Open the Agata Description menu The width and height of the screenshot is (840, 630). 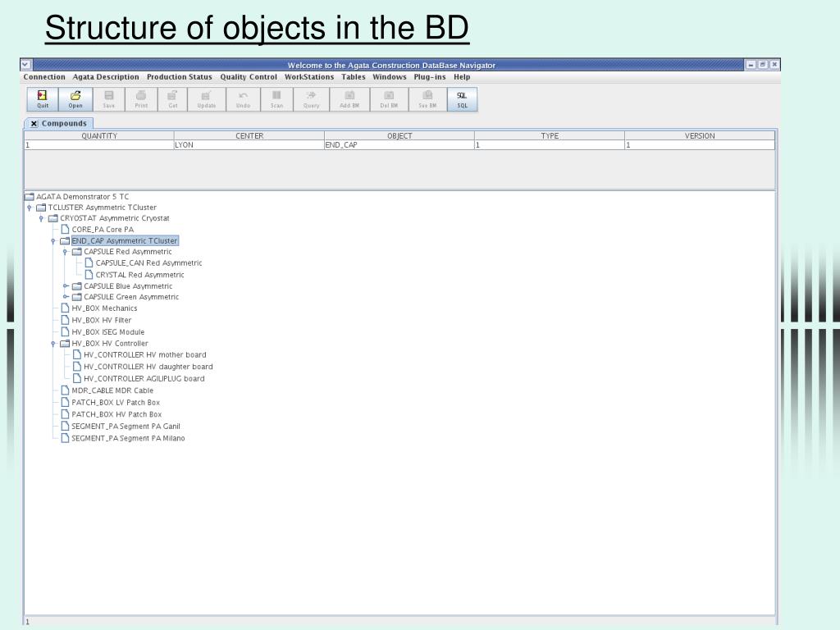(106, 77)
